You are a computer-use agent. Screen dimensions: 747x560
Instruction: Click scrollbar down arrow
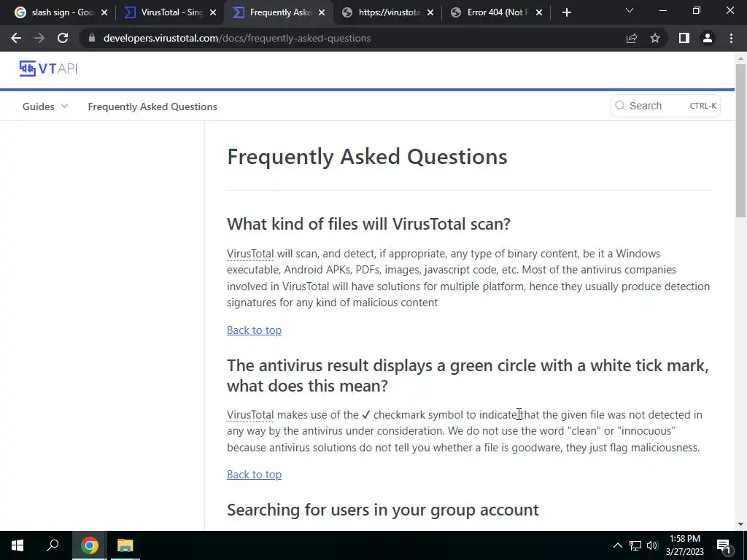(740, 524)
